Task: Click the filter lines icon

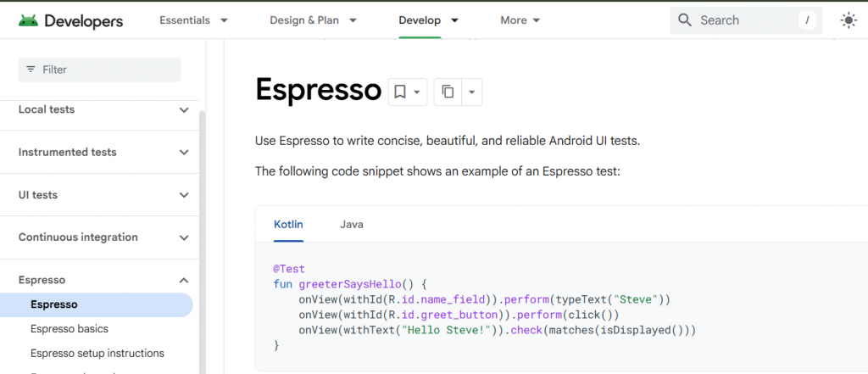Action: [x=31, y=70]
